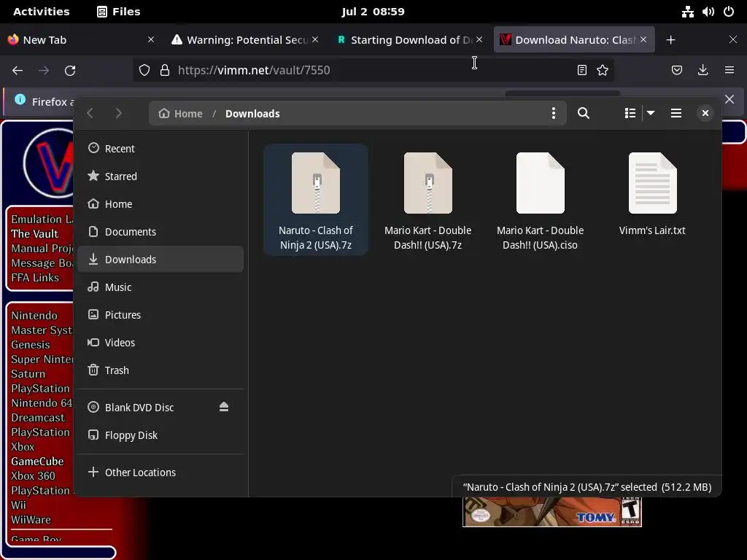This screenshot has width=747, height=560.
Task: Select the Vimm's Lair.txt file
Action: [x=652, y=194]
